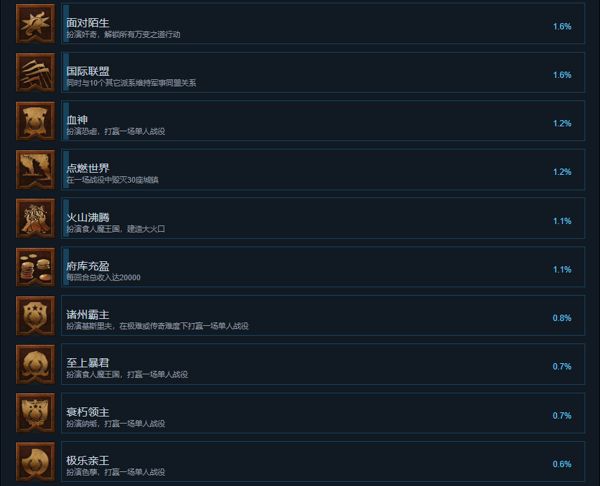This screenshot has height=486, width=600.
Task: Click the 面对陌生 achievement icon
Action: click(x=36, y=24)
